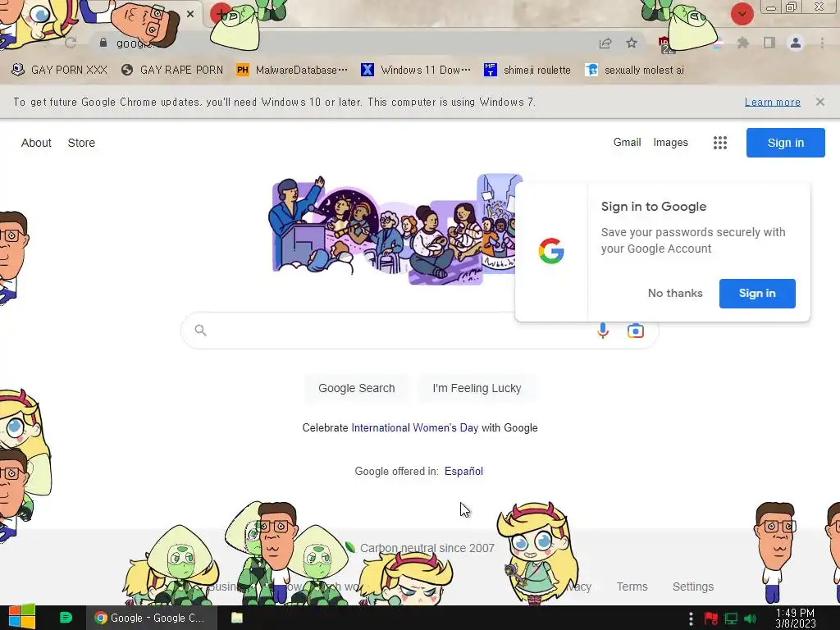This screenshot has width=840, height=630.
Task: Open the Terms footer link
Action: point(632,587)
